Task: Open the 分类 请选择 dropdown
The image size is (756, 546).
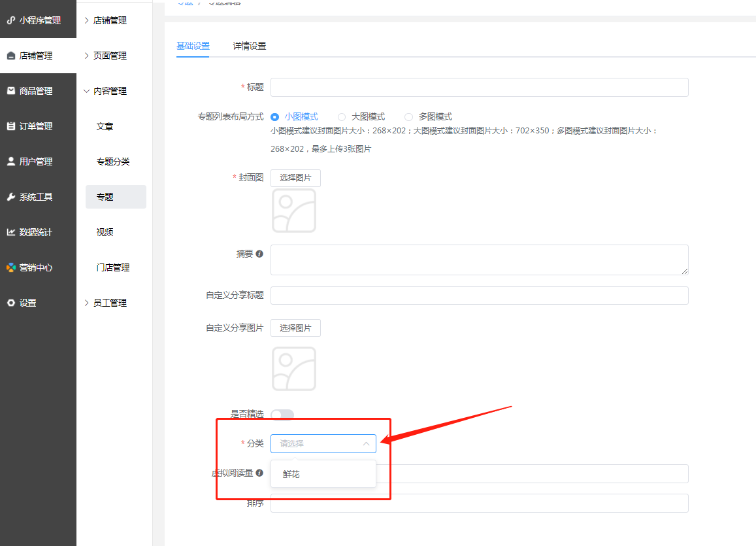Action: click(x=323, y=444)
